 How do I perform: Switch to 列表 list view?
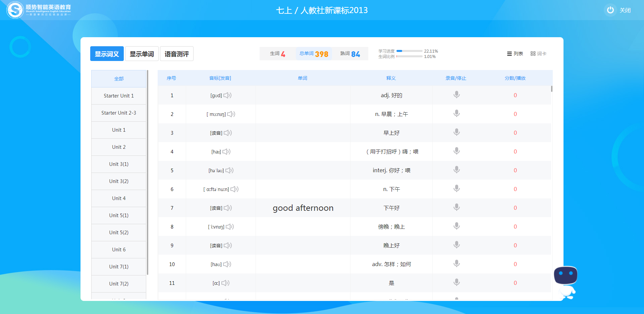click(x=515, y=54)
